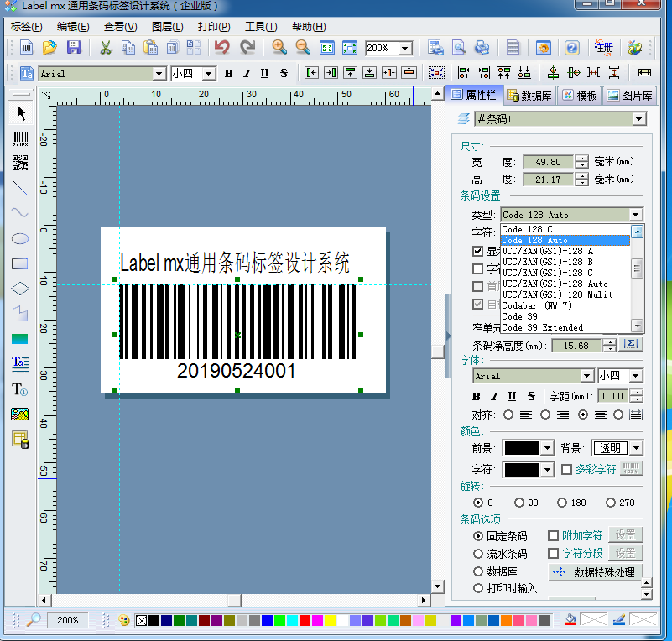
Task: Select the arrow pointer tool
Action: [x=20, y=113]
